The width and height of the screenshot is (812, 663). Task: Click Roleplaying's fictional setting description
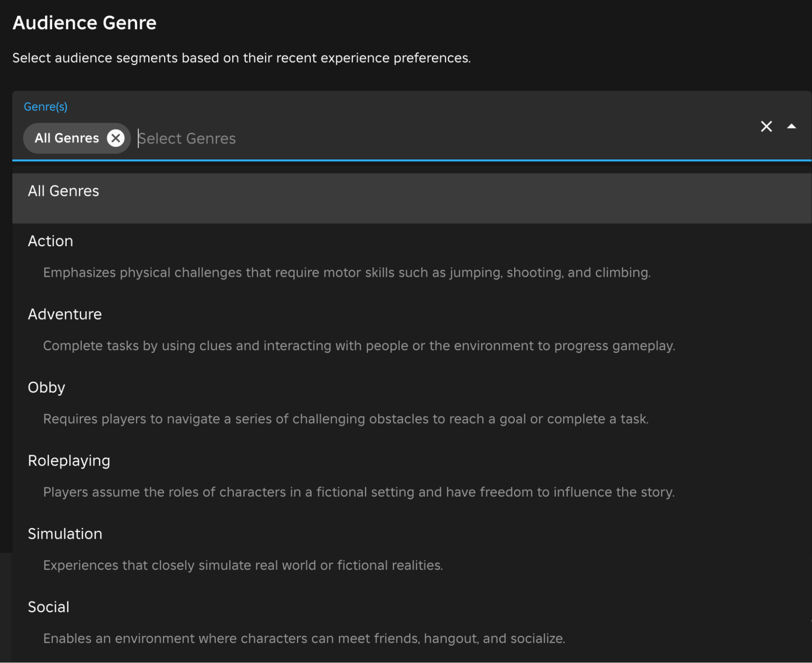point(359,492)
